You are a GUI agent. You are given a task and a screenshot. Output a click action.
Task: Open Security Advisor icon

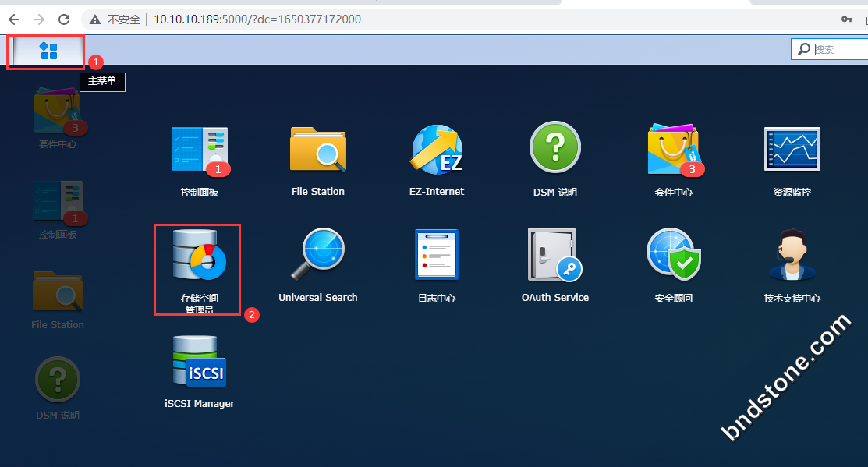click(x=674, y=254)
